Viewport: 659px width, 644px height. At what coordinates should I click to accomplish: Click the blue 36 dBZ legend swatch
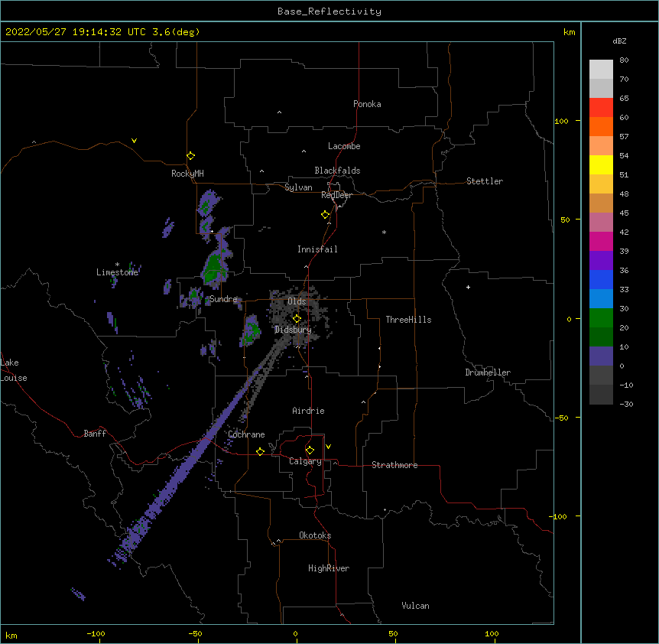coord(601,279)
